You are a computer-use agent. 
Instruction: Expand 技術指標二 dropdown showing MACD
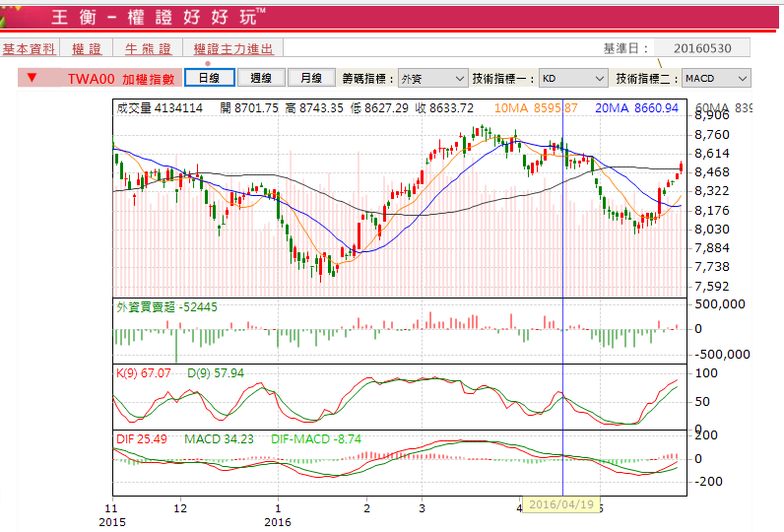click(x=716, y=78)
